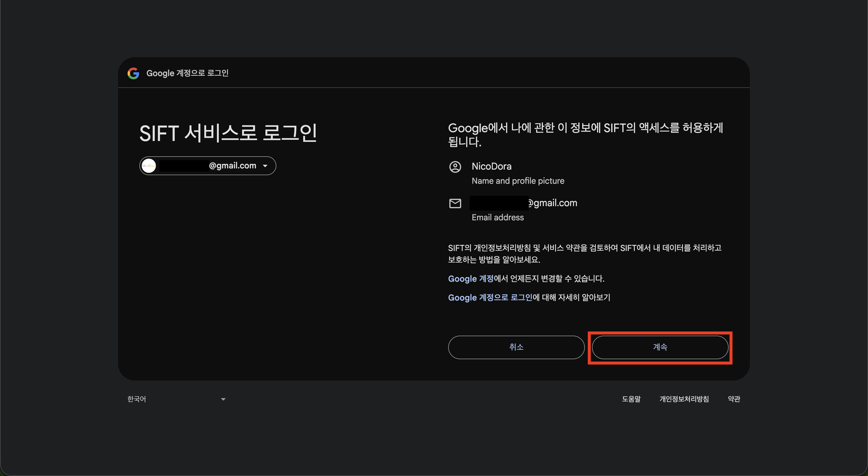This screenshot has height=476, width=868.
Task: Expand the account selector dropdown arrow
Action: click(x=265, y=166)
